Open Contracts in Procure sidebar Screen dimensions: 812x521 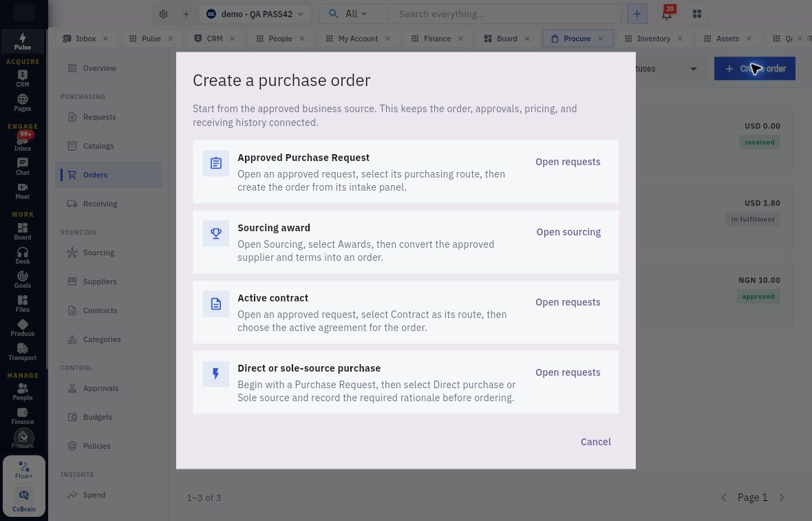108,310
